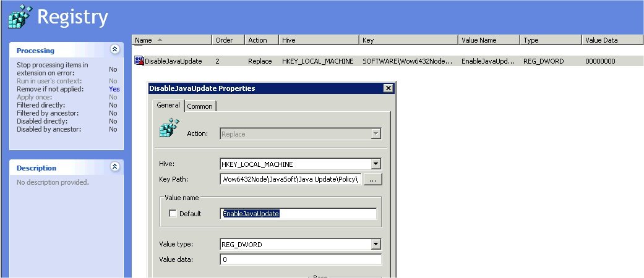The image size is (644, 278).
Task: Click the Hive column header
Action: coord(319,40)
